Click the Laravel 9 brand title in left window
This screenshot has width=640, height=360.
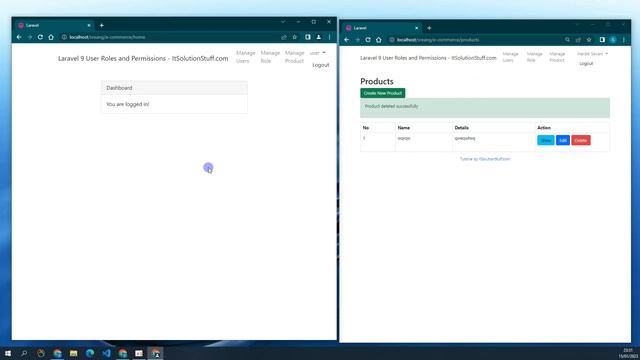[x=143, y=58]
